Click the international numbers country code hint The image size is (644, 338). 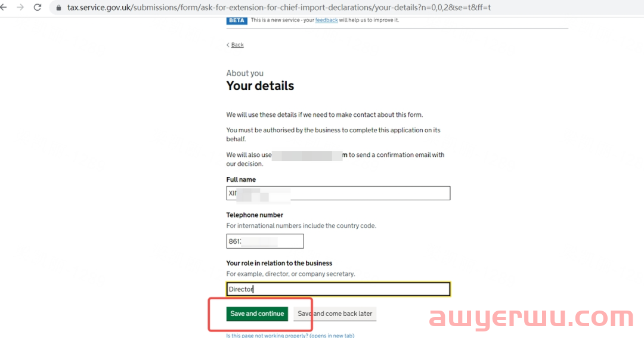[x=301, y=225]
